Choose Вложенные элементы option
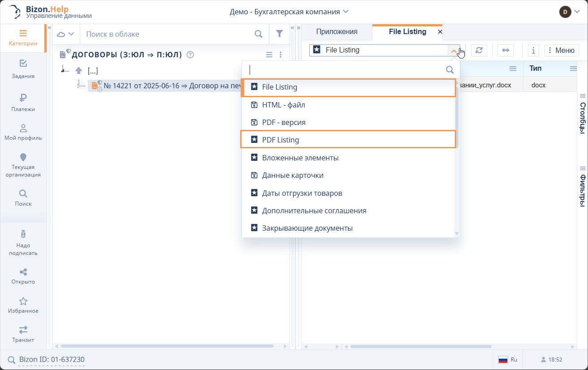This screenshot has width=588, height=370. click(300, 158)
